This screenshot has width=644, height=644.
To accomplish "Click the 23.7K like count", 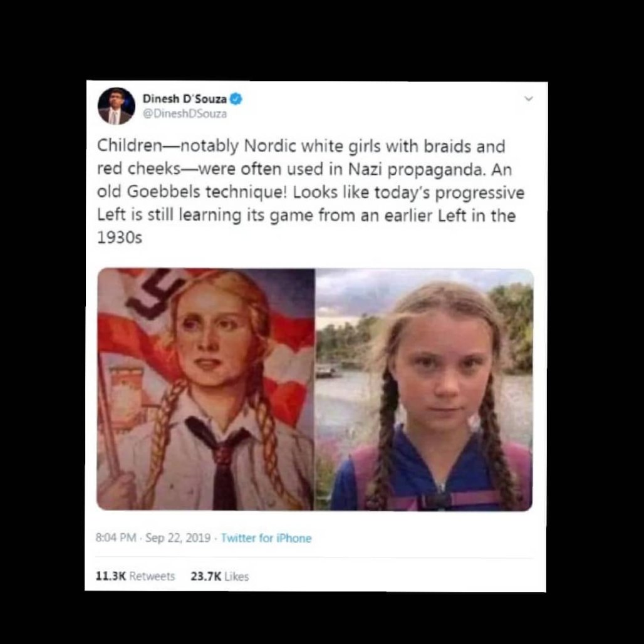I will click(205, 576).
